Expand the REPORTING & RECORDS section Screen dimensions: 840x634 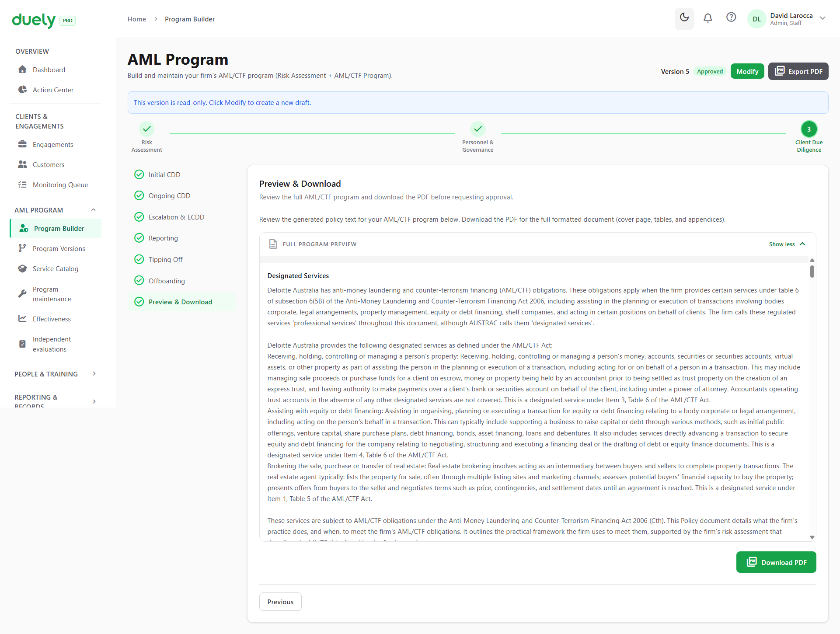point(94,401)
